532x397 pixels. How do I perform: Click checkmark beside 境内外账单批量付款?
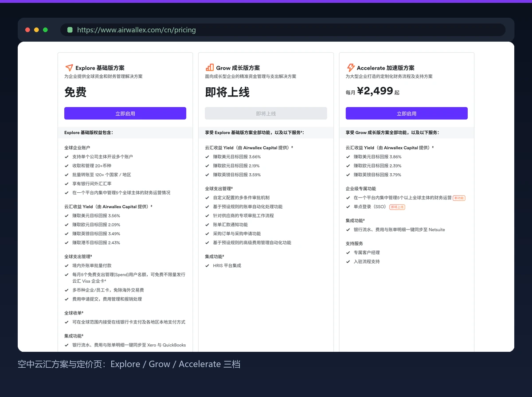coord(66,266)
